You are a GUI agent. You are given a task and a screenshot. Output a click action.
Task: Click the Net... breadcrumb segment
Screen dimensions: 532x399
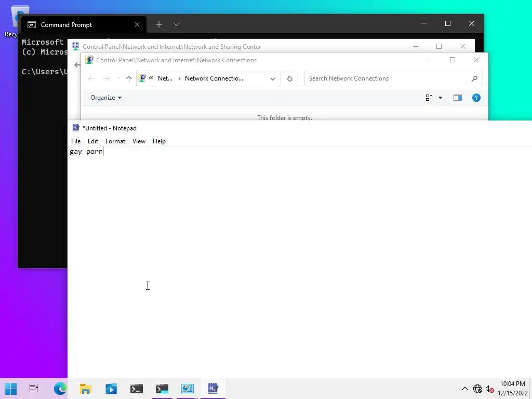click(x=165, y=78)
